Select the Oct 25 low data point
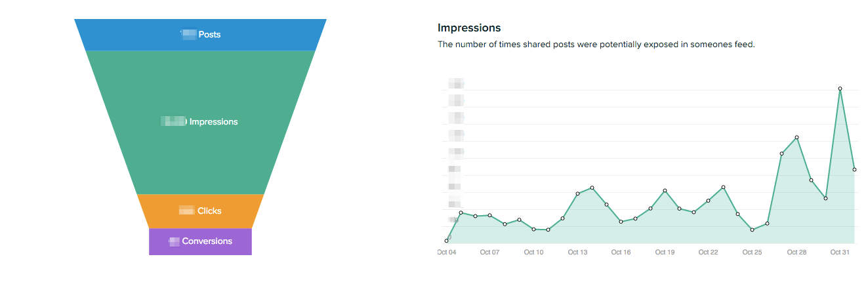 click(753, 230)
